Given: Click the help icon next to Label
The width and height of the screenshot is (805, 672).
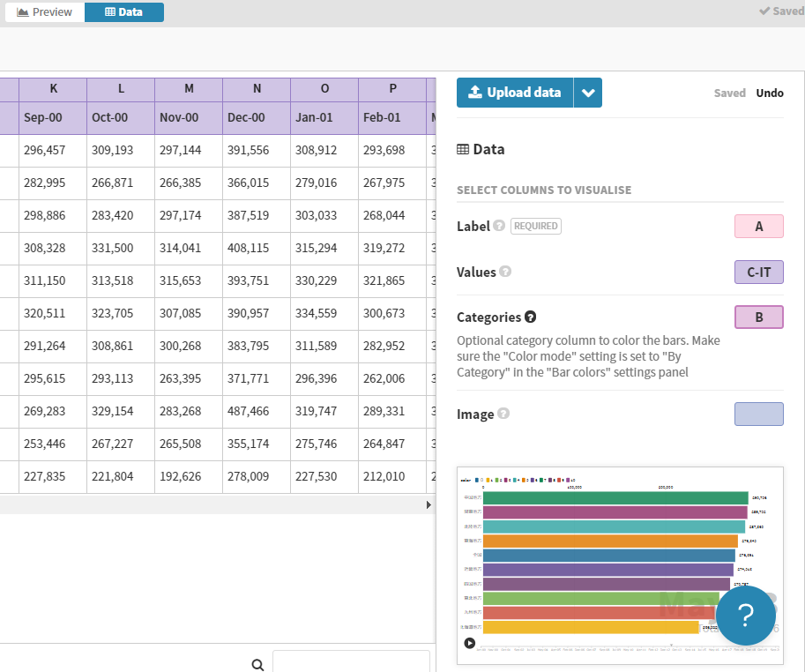Looking at the screenshot, I should (499, 226).
